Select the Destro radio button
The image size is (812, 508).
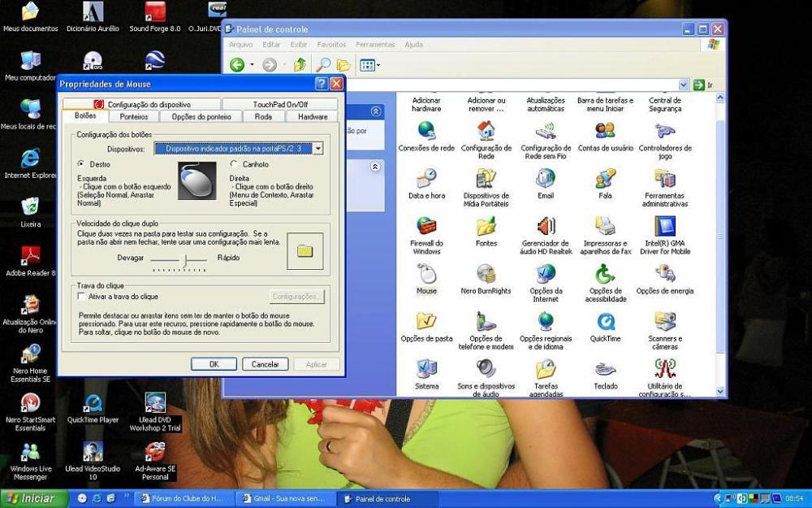pos(80,164)
